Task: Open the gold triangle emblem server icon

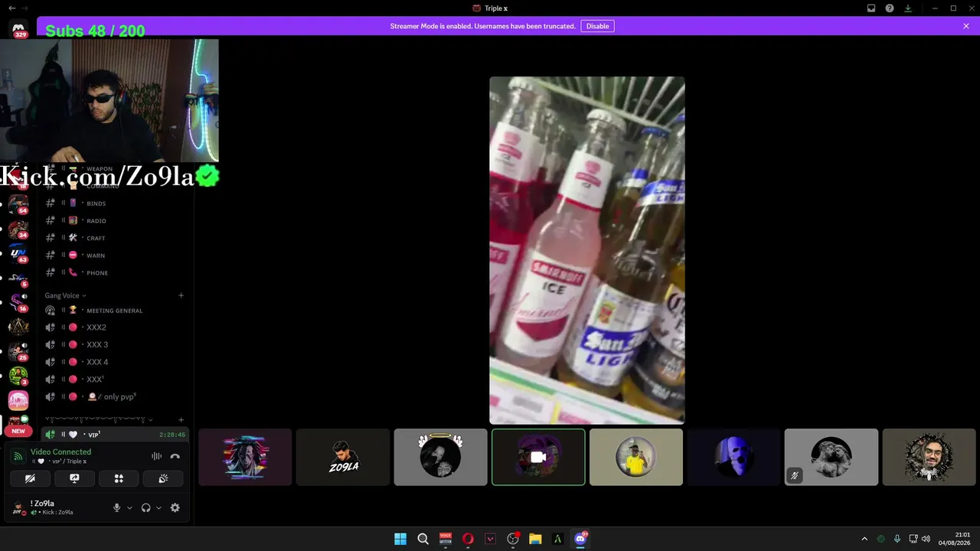Action: coord(18,327)
